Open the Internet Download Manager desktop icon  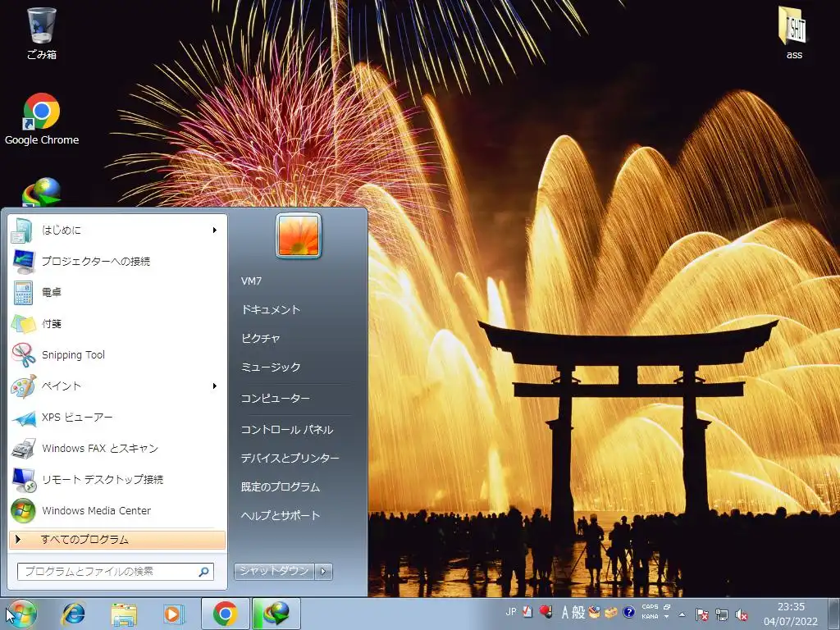41,192
